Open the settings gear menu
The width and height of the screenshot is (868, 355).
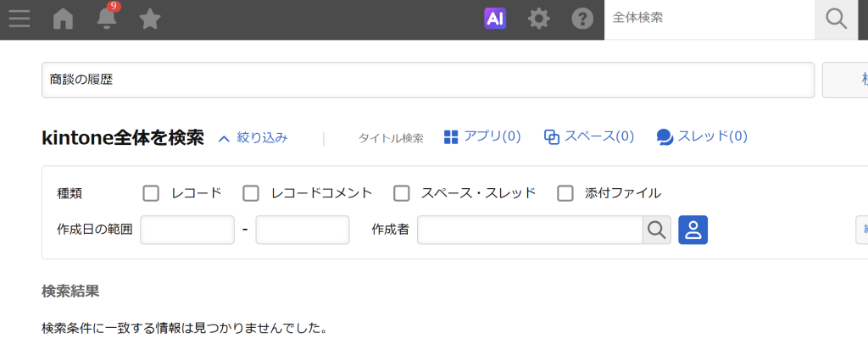538,19
